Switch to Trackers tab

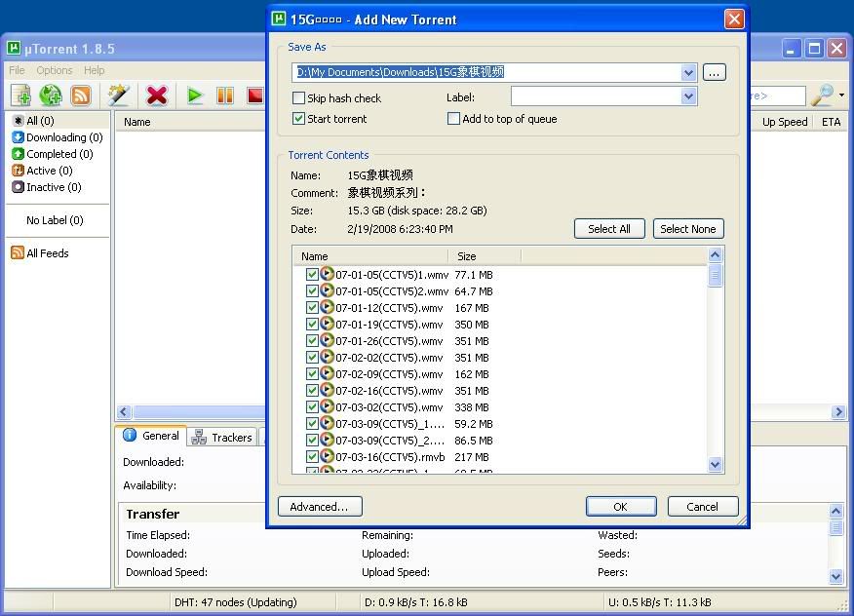(x=222, y=438)
